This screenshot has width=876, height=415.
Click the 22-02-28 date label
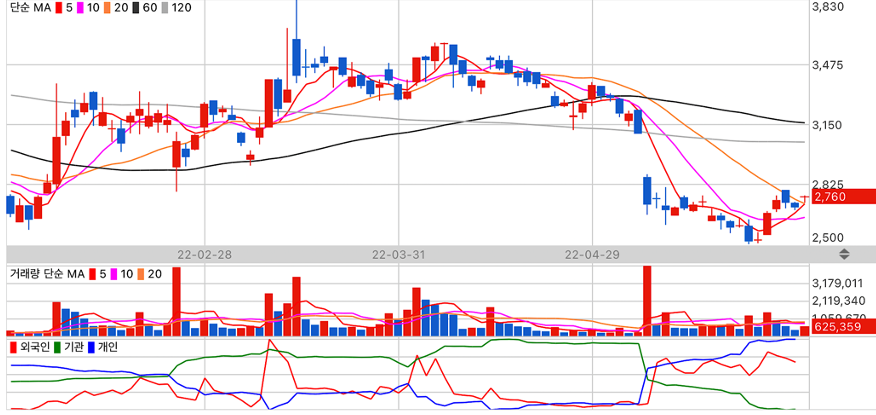click(204, 254)
